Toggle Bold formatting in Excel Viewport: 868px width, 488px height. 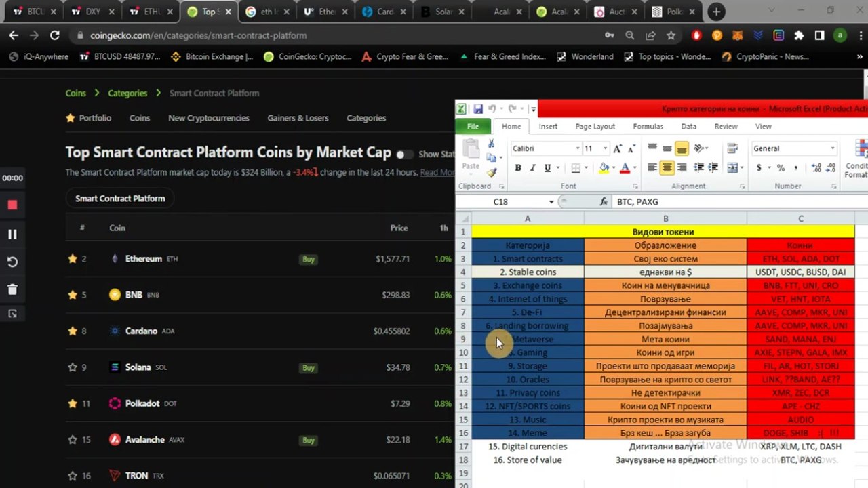518,167
